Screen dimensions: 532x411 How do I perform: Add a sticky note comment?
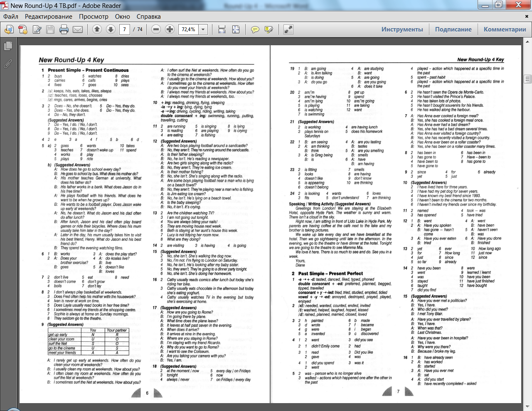pyautogui.click(x=255, y=29)
